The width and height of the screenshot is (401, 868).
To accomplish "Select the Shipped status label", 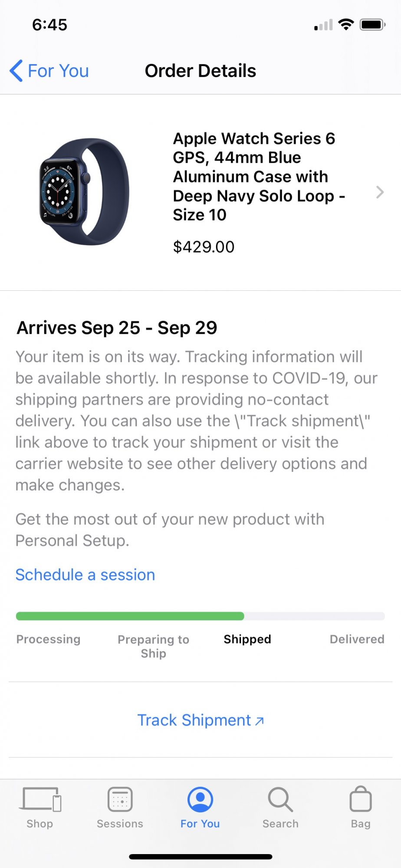I will tap(247, 639).
